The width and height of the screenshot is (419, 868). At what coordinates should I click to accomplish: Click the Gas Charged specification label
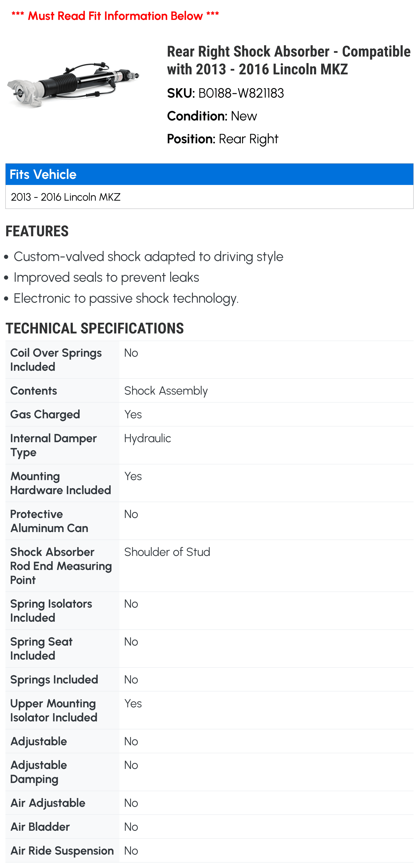45,415
